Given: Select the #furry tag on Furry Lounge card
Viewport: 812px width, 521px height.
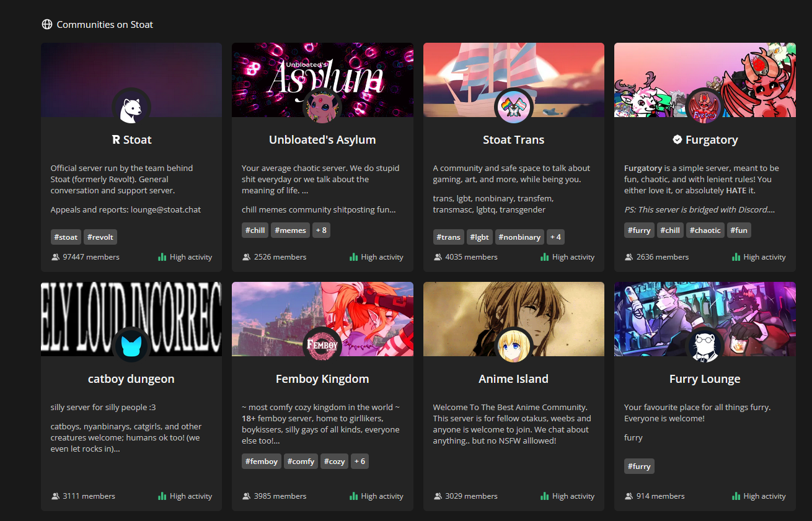Looking at the screenshot, I should click(x=639, y=466).
